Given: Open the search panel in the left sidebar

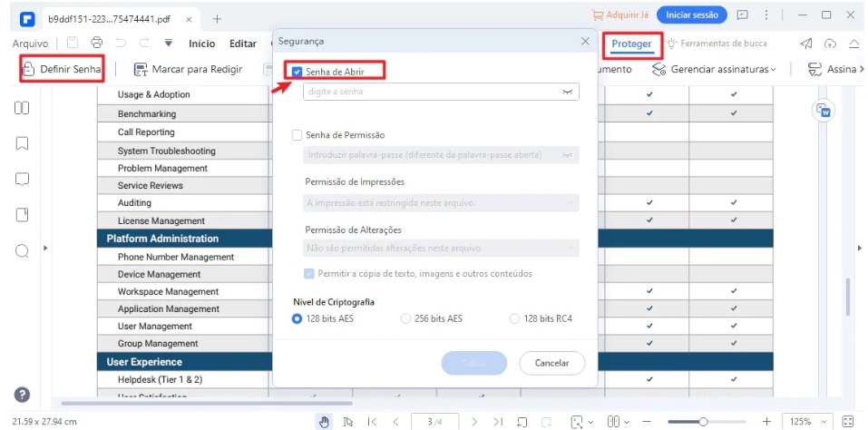Looking at the screenshot, I should coord(23,249).
